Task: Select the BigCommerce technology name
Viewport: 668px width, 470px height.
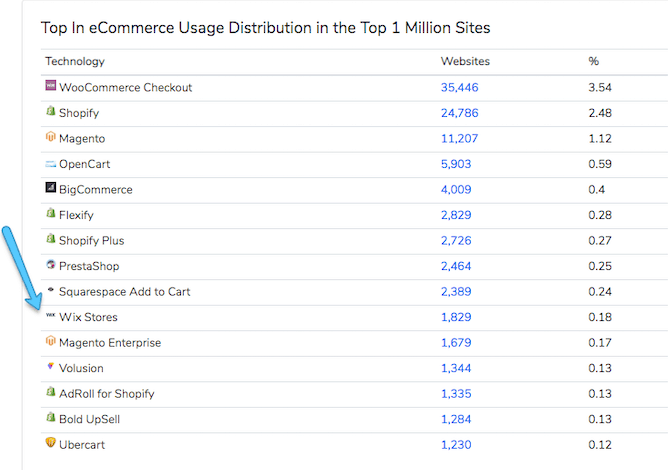Action: pyautogui.click(x=96, y=190)
